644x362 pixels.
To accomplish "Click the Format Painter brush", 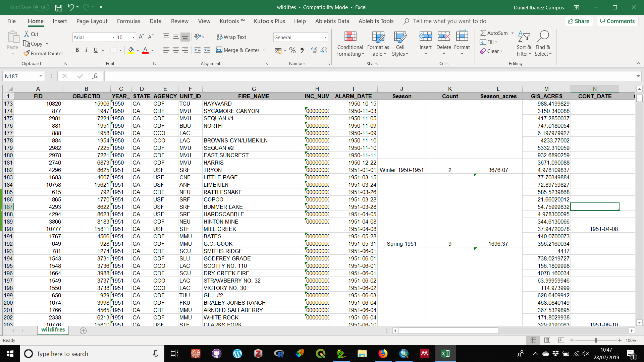I will coord(27,53).
